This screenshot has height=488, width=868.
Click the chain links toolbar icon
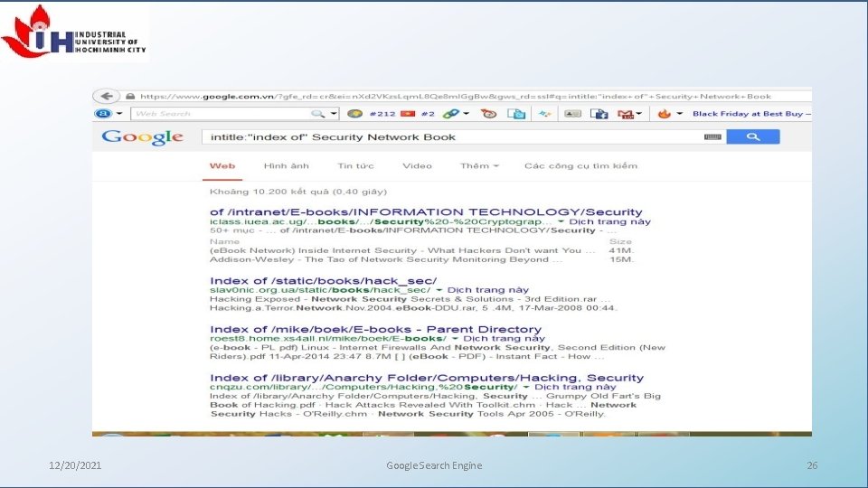(x=451, y=114)
